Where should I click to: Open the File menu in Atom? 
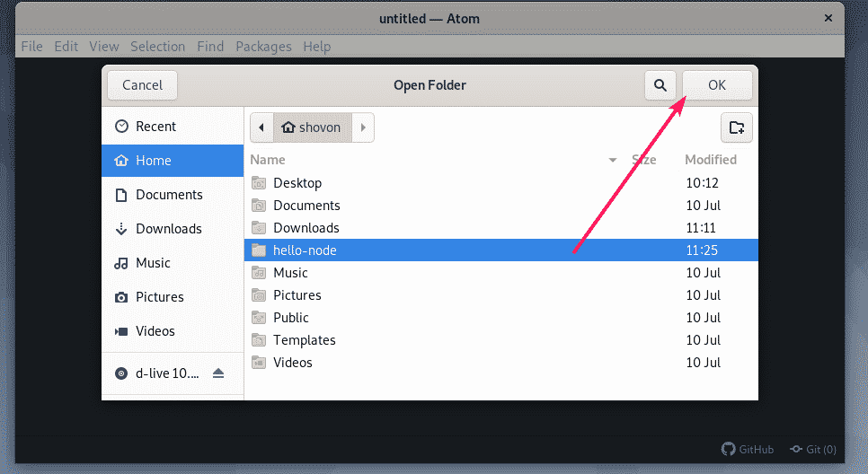click(x=31, y=47)
